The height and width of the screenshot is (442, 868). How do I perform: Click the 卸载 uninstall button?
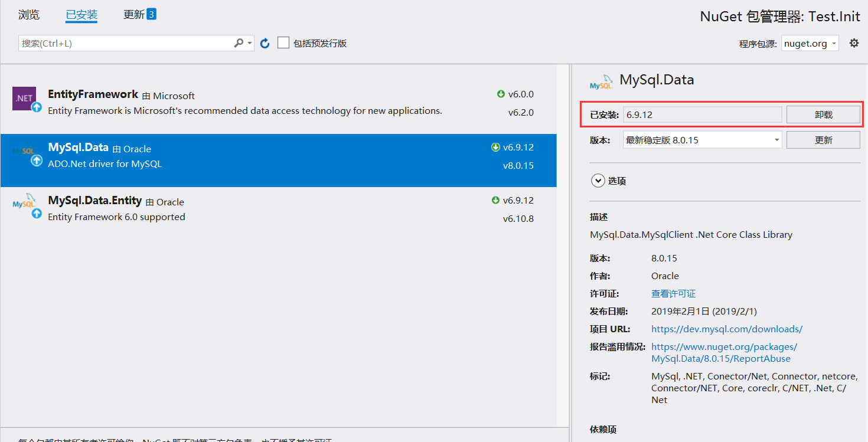tap(823, 114)
